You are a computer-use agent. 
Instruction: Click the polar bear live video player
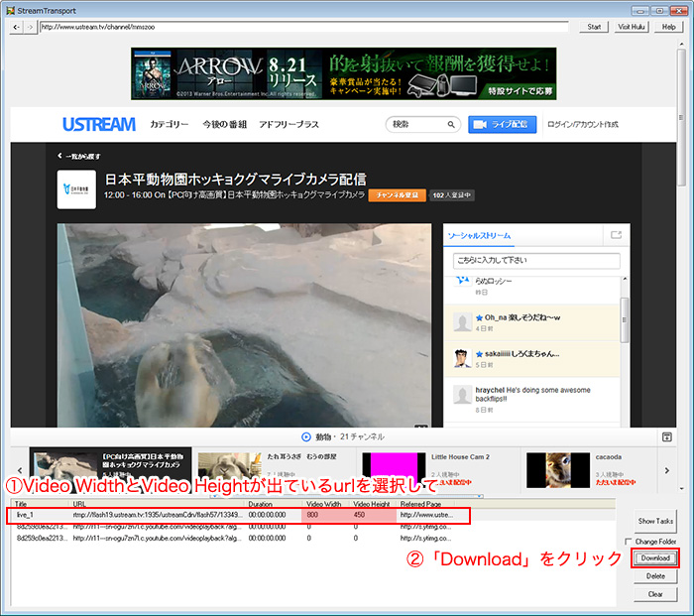click(x=244, y=325)
